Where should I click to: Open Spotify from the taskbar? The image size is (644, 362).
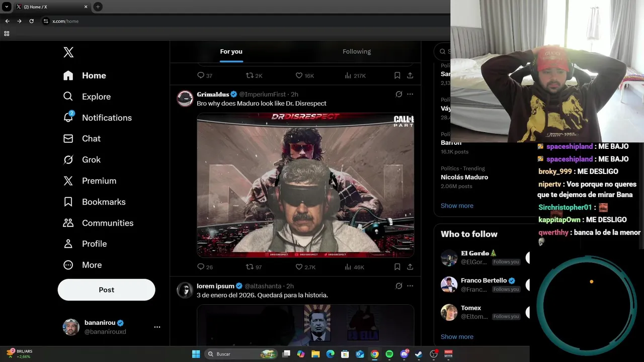(x=389, y=354)
